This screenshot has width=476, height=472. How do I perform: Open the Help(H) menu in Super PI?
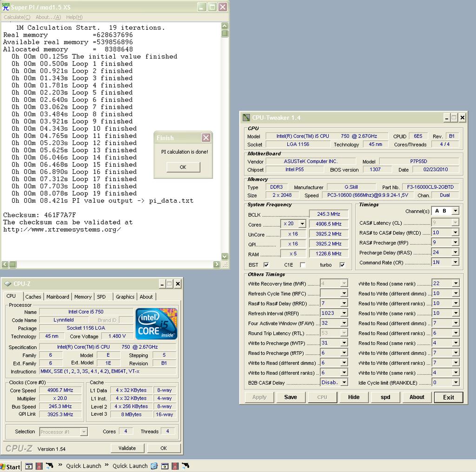[x=74, y=17]
